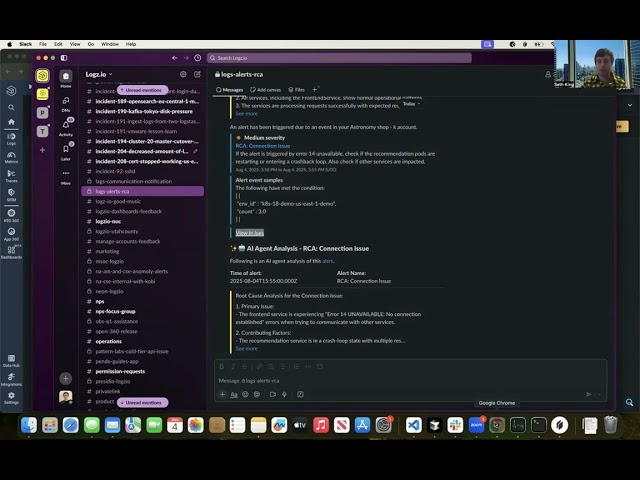
Task: Toggle bold formatting in composer
Action: [222, 367]
